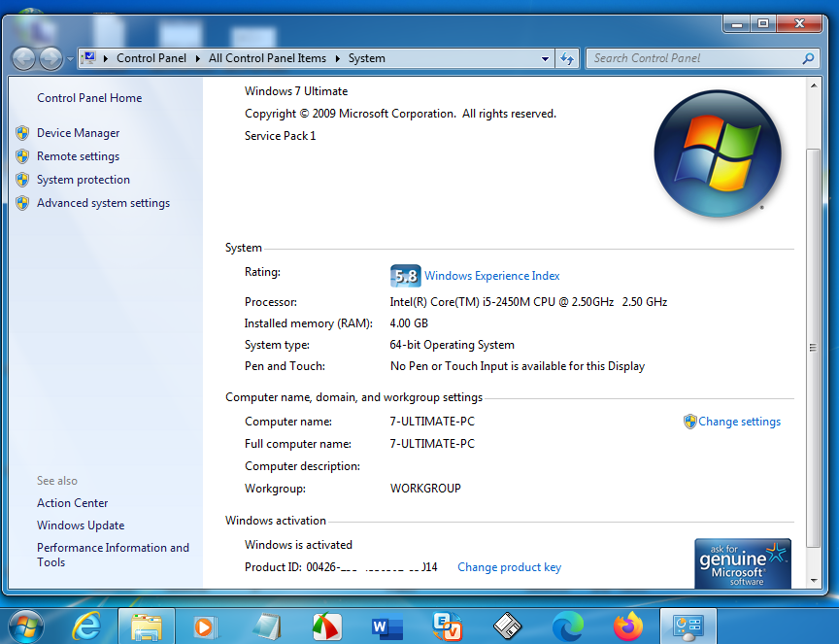
Task: Click All Control Panel Items breadcrumb
Action: pyautogui.click(x=267, y=58)
